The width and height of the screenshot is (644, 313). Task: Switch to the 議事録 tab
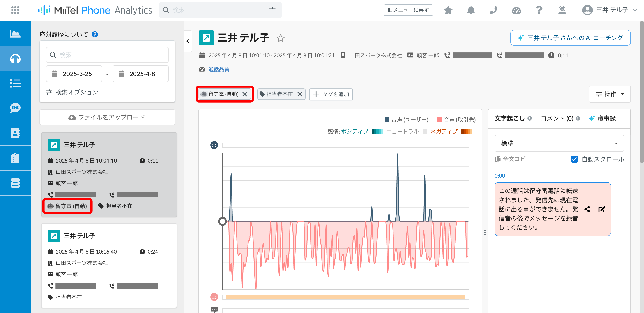(602, 119)
